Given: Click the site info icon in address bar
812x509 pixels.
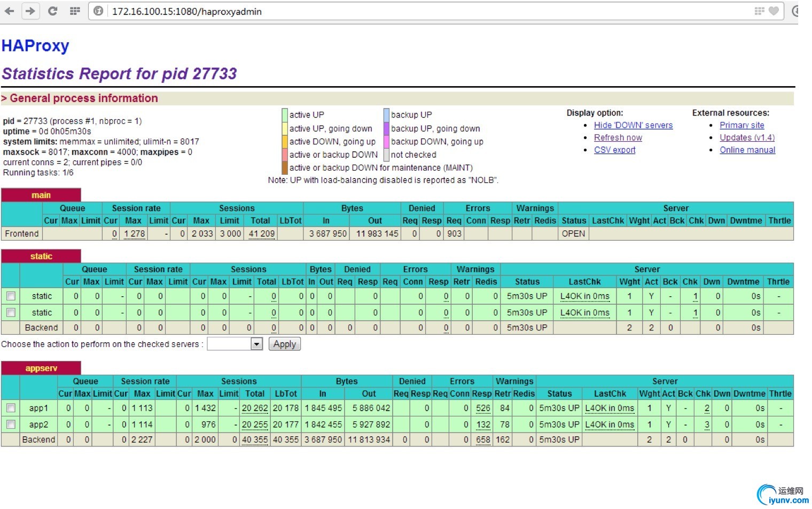Looking at the screenshot, I should [x=98, y=11].
